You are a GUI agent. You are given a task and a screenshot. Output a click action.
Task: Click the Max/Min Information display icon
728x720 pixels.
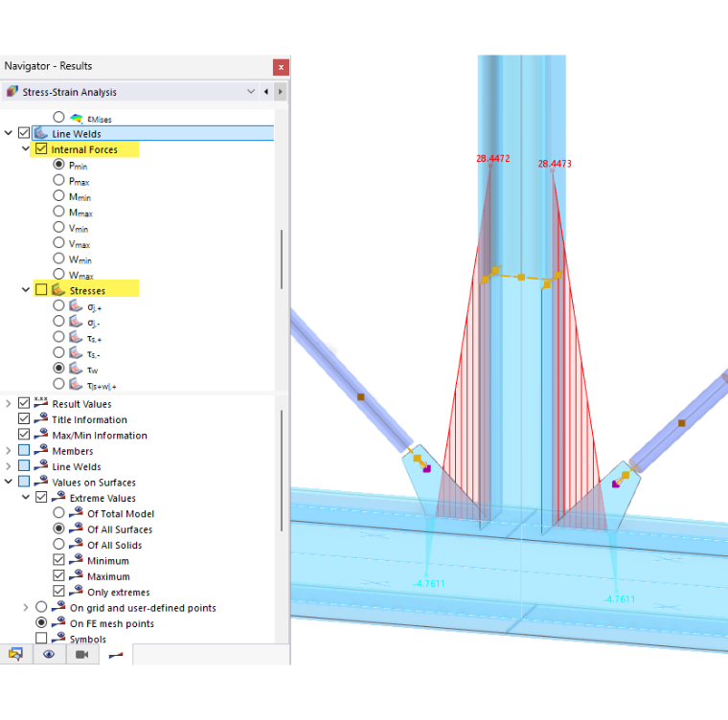point(41,434)
